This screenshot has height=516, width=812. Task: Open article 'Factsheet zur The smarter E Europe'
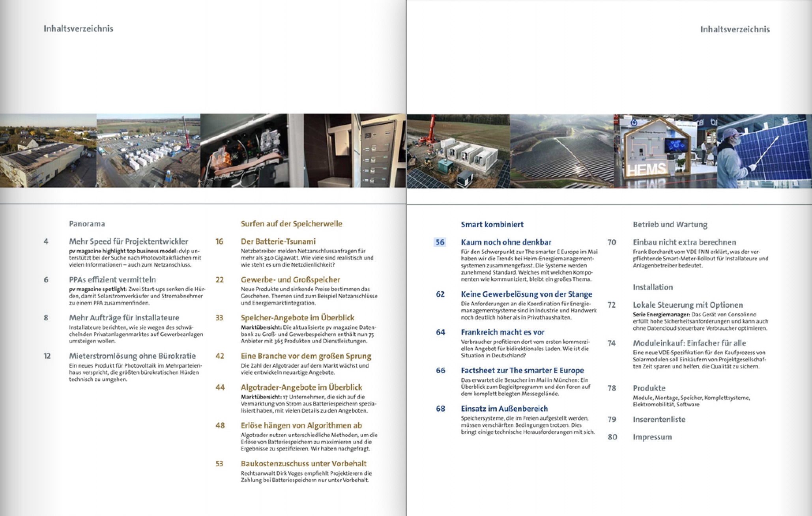(522, 371)
